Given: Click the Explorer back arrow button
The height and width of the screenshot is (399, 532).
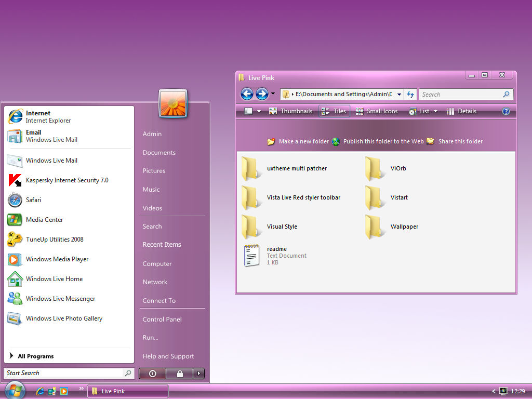Looking at the screenshot, I should pyautogui.click(x=247, y=94).
